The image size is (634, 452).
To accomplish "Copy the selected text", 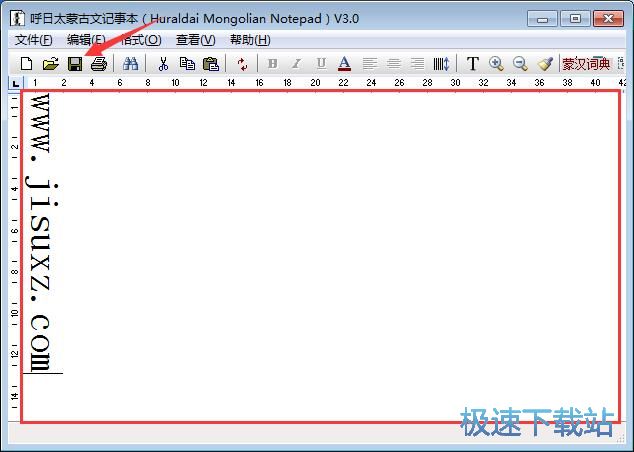I will click(x=187, y=64).
